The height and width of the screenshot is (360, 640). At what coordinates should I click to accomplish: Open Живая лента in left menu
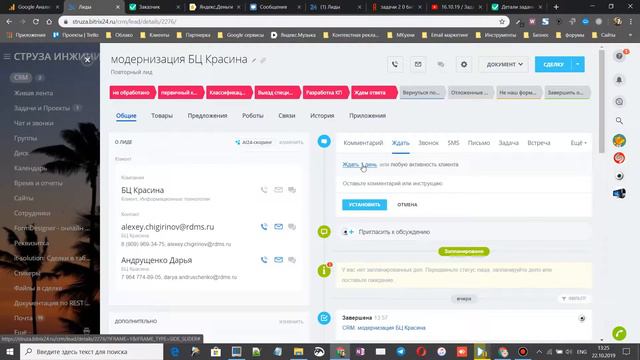click(33, 93)
